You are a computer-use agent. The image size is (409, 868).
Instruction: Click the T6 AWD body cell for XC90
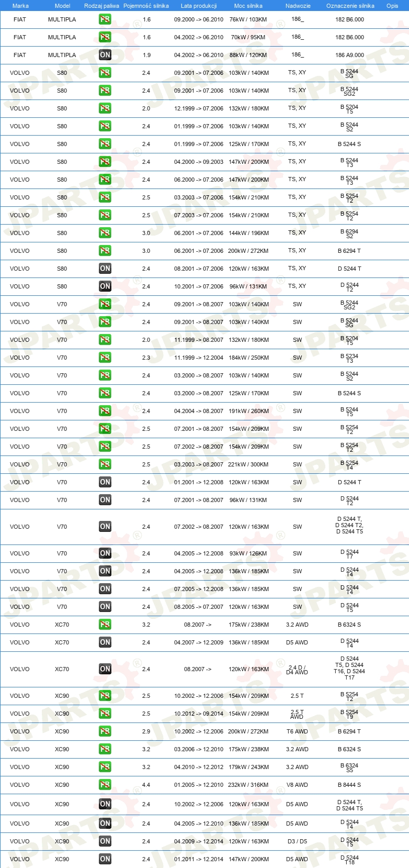coord(297,731)
